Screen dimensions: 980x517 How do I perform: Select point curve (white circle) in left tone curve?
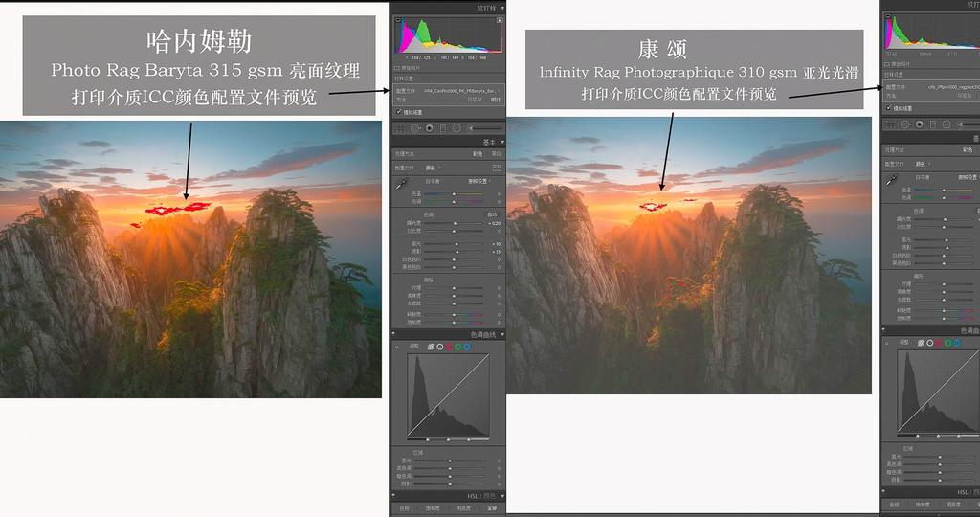point(440,347)
